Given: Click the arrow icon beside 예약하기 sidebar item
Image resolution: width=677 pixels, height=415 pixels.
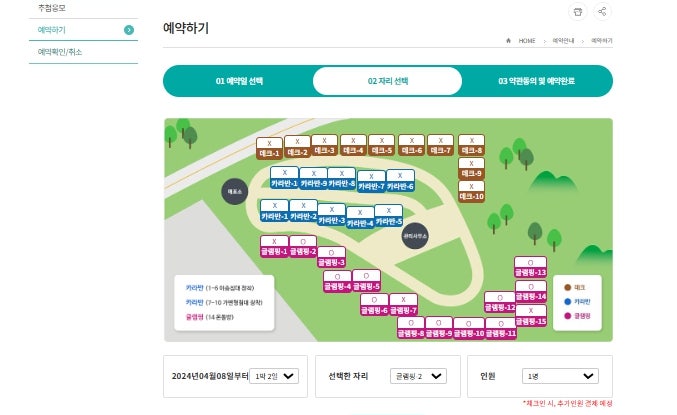Looking at the screenshot, I should (129, 30).
